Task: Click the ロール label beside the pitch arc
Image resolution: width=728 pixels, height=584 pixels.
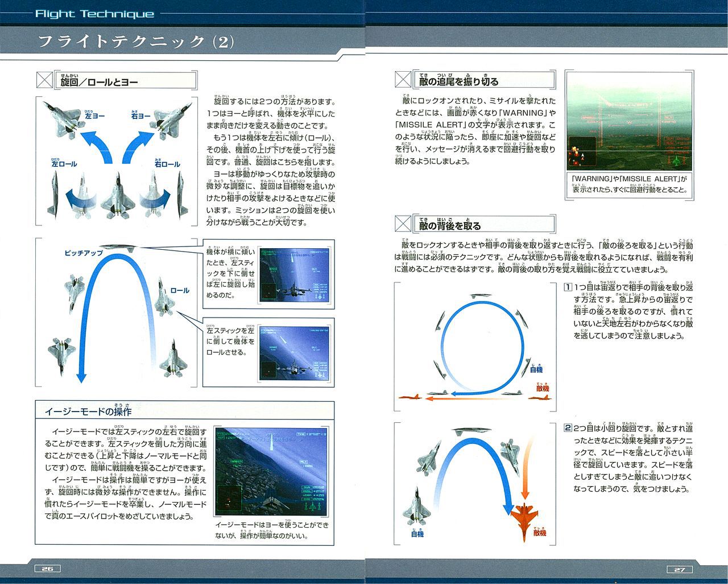Action: (180, 290)
